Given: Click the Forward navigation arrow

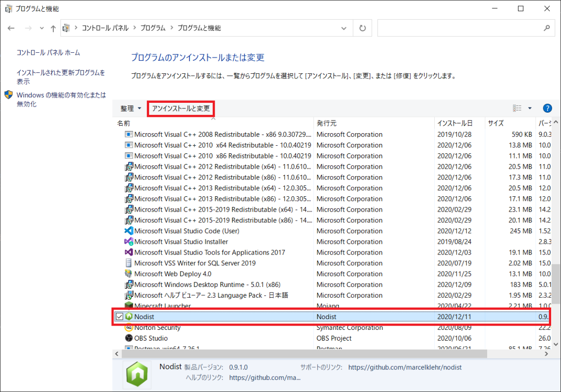Looking at the screenshot, I should [28, 28].
